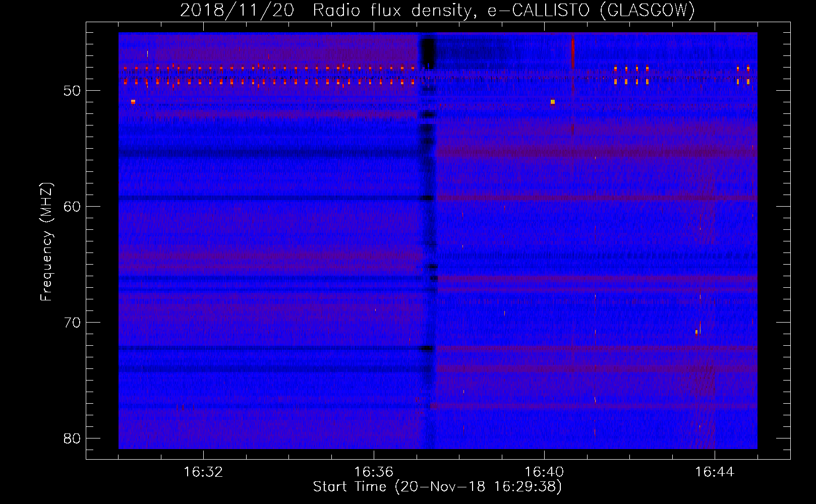Click the '70' frequency tick label

coord(72,323)
